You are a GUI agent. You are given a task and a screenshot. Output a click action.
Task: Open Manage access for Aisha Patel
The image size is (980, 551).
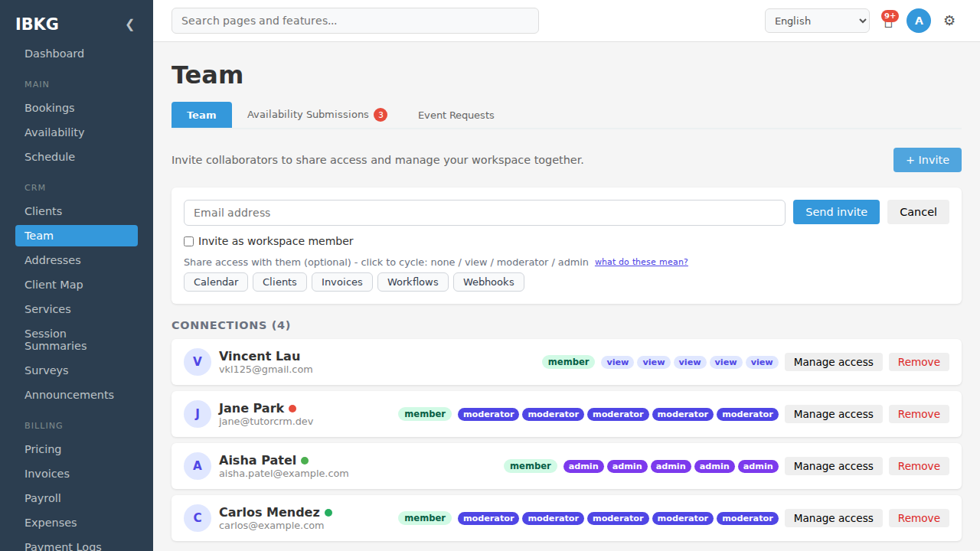tap(833, 466)
